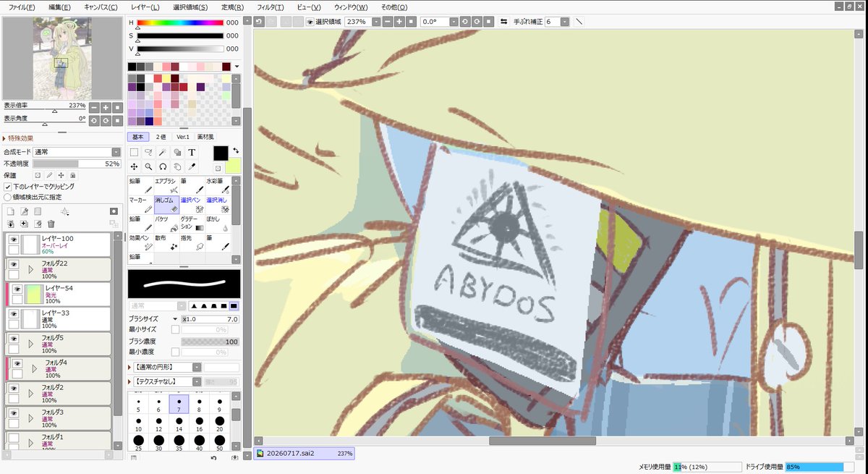Flip the canvas view horizontally
Image resolution: width=868 pixels, height=474 pixels.
tap(503, 22)
